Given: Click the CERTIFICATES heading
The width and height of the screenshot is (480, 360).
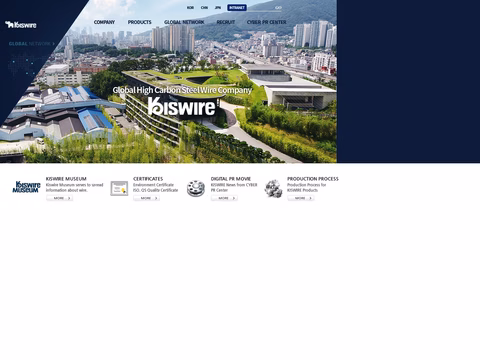Looking at the screenshot, I should [148, 179].
